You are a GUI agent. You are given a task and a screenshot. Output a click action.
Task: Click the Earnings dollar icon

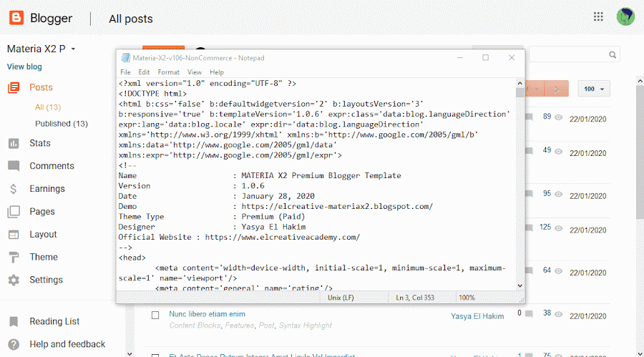(14, 189)
